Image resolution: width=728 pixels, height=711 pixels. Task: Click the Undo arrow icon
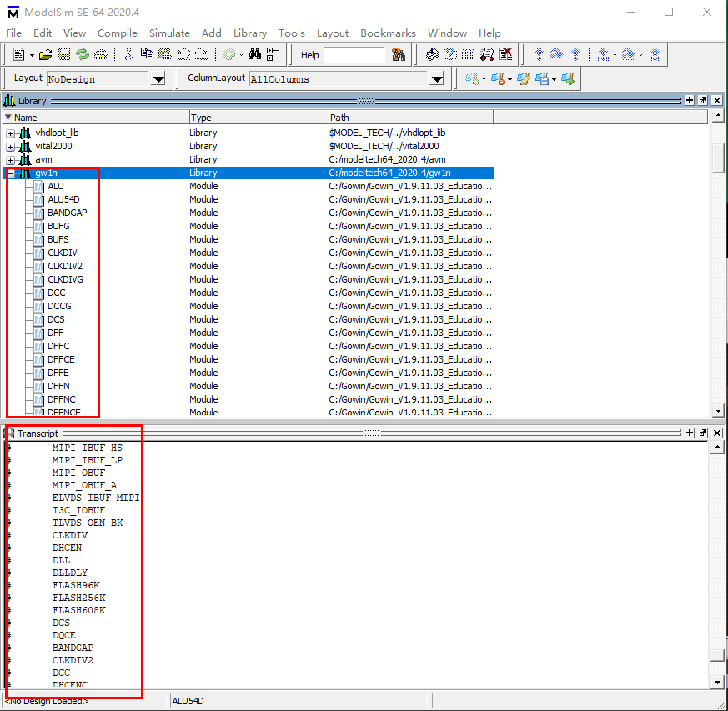[183, 55]
